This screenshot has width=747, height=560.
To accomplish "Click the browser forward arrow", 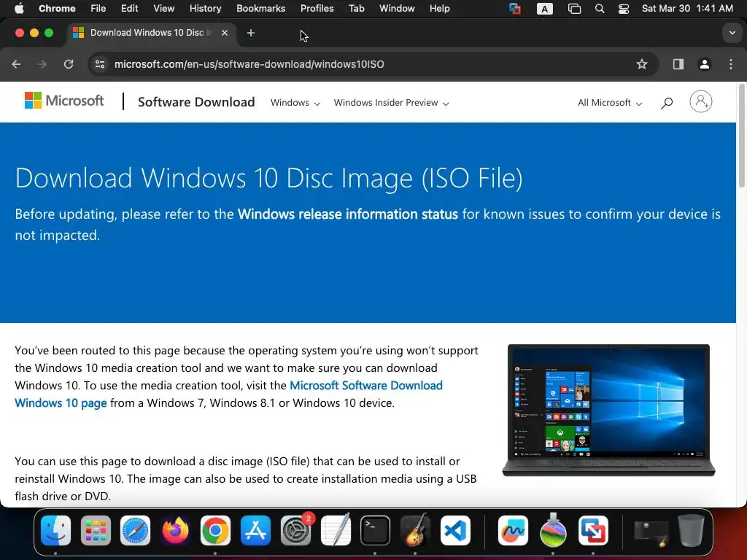I will (x=42, y=64).
